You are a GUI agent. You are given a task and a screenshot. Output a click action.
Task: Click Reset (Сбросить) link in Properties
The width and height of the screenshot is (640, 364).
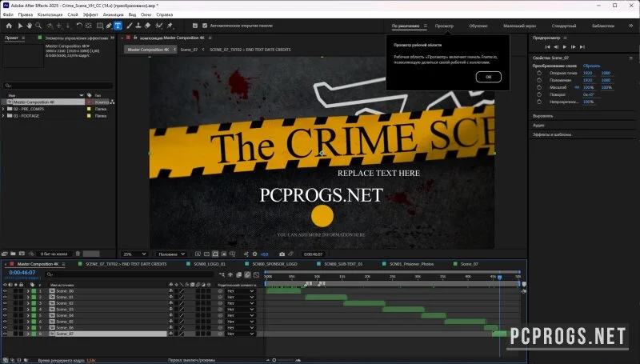point(591,66)
